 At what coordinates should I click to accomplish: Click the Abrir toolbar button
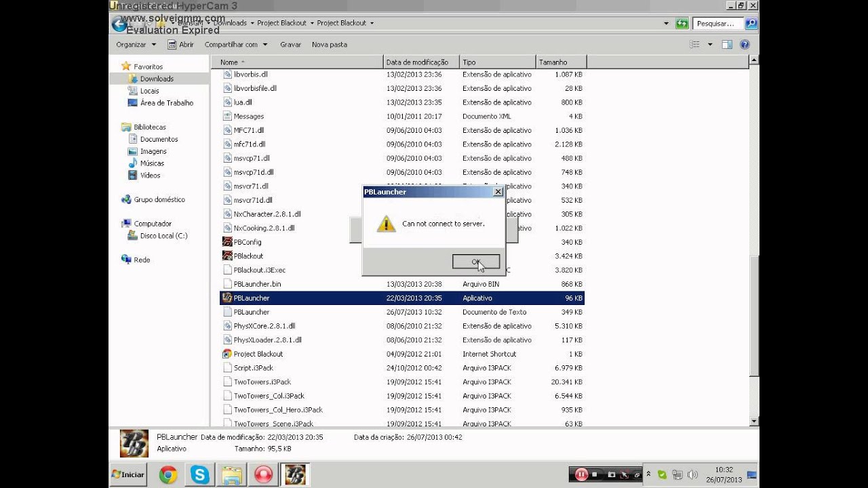[x=180, y=45]
